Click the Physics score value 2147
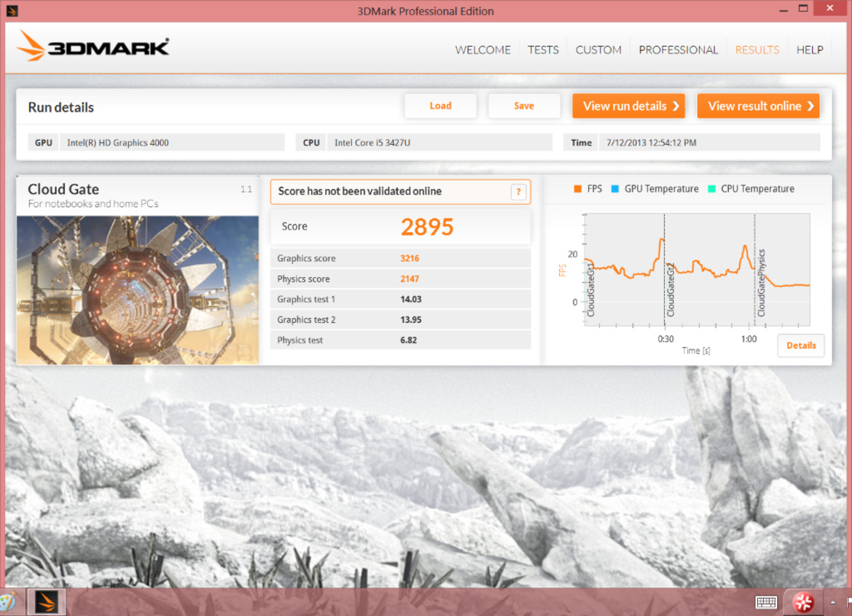Viewport: 852px width, 616px height. pos(410,279)
